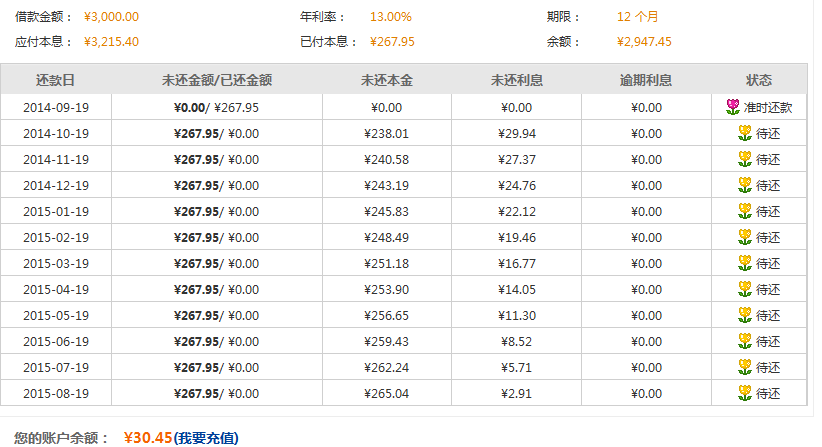Click the 2015-07-19 repayment date cell
The image size is (822, 447).
[x=56, y=367]
